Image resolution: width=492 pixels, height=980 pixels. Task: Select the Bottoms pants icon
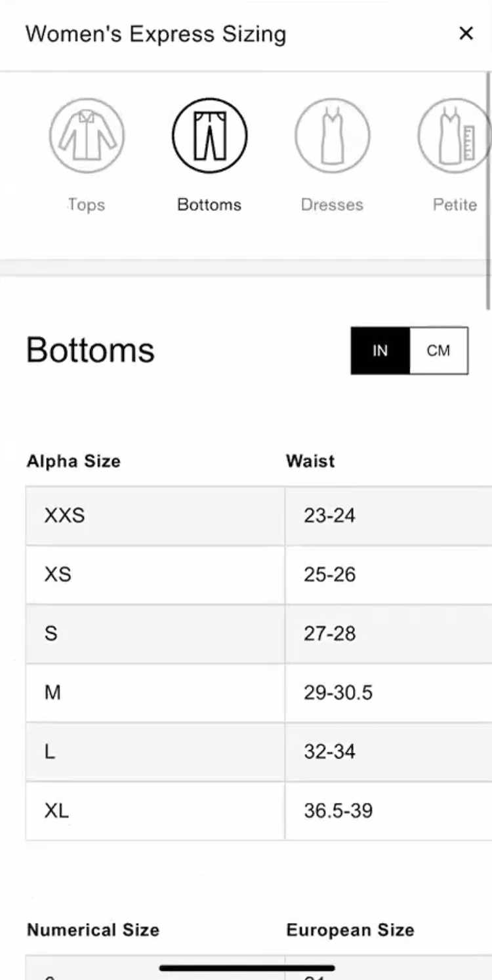coord(209,136)
